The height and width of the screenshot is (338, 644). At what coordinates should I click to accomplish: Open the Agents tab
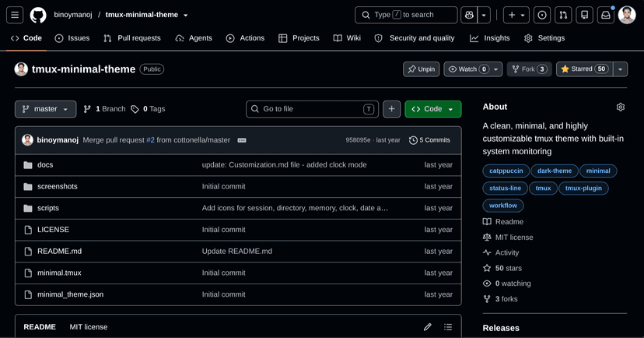coord(194,38)
